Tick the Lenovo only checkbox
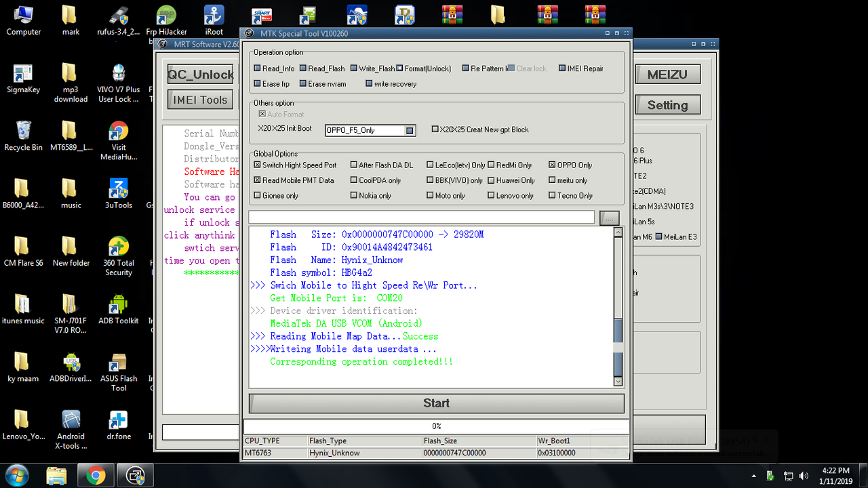The height and width of the screenshot is (488, 868). tap(491, 196)
